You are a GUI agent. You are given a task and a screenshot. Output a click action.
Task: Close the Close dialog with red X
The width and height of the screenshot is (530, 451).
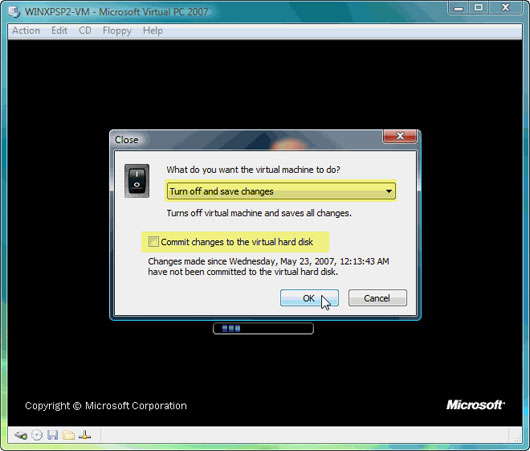coord(400,136)
